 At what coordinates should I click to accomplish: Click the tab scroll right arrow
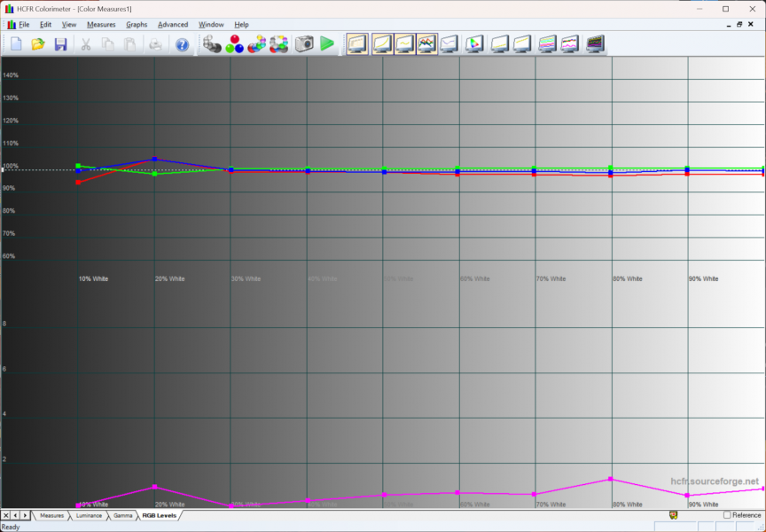point(26,515)
